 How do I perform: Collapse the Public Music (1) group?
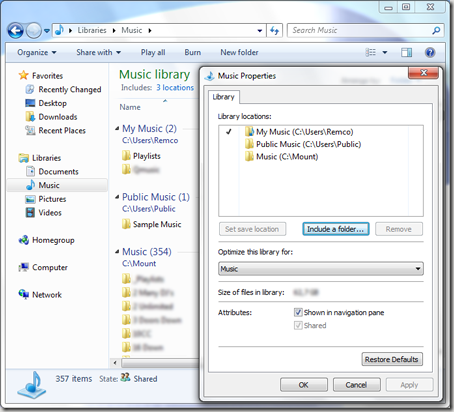[x=117, y=197]
